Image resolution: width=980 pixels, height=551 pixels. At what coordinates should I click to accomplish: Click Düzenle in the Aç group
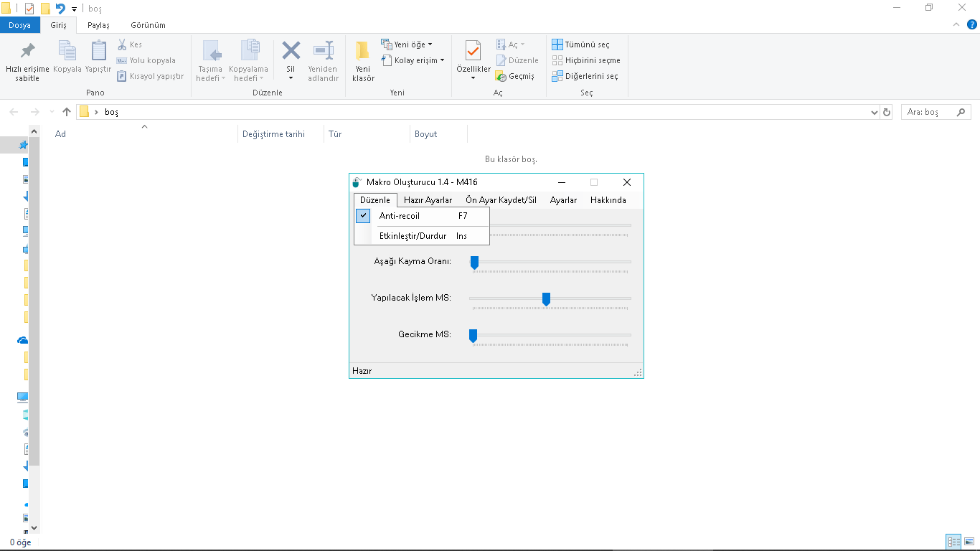tap(517, 60)
